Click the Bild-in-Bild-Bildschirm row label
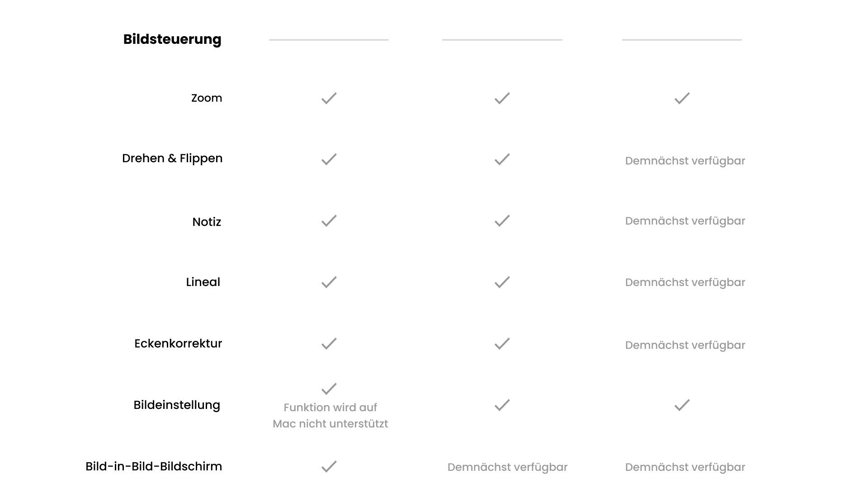Image resolution: width=868 pixels, height=488 pixels. pyautogui.click(x=154, y=466)
